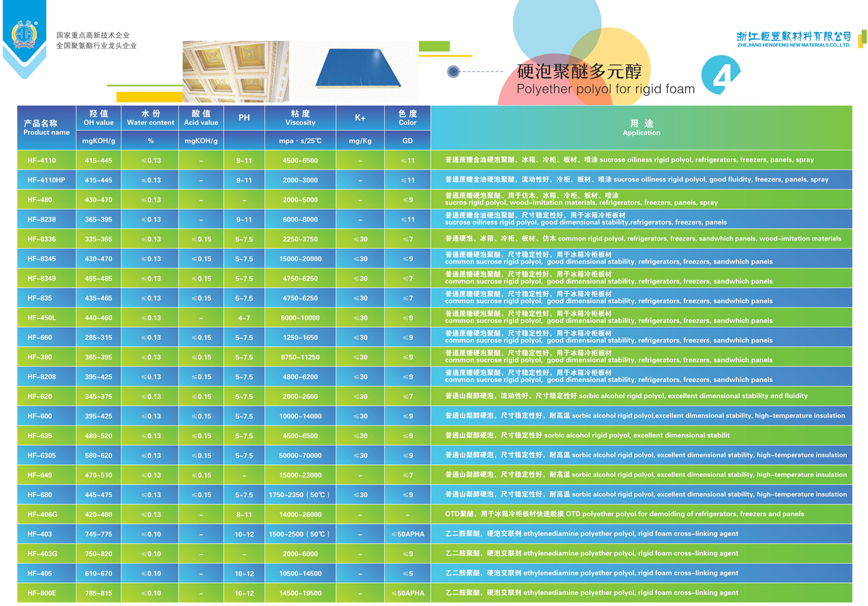This screenshot has height=606, width=868.
Task: Click the 'Water content' column header
Action: click(150, 118)
